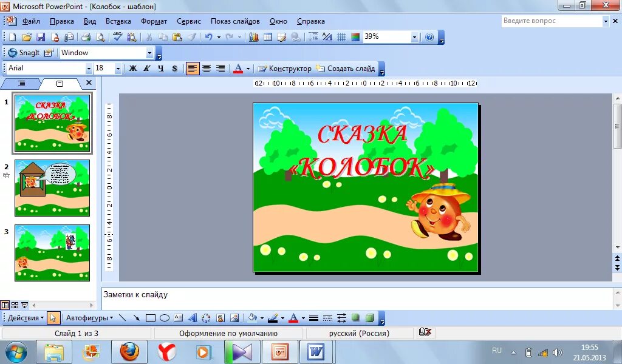Open the zoom level dropdown showing 39%

pyautogui.click(x=414, y=36)
